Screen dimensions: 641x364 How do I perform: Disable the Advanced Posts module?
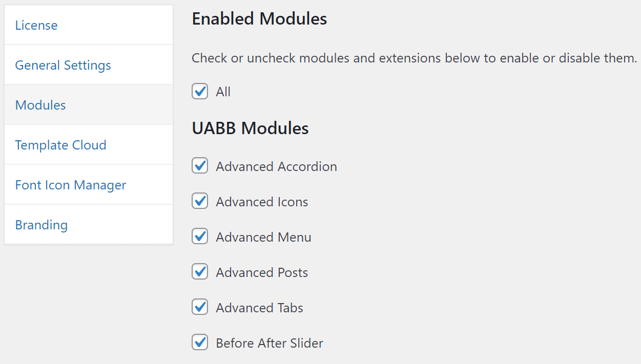[x=200, y=271]
